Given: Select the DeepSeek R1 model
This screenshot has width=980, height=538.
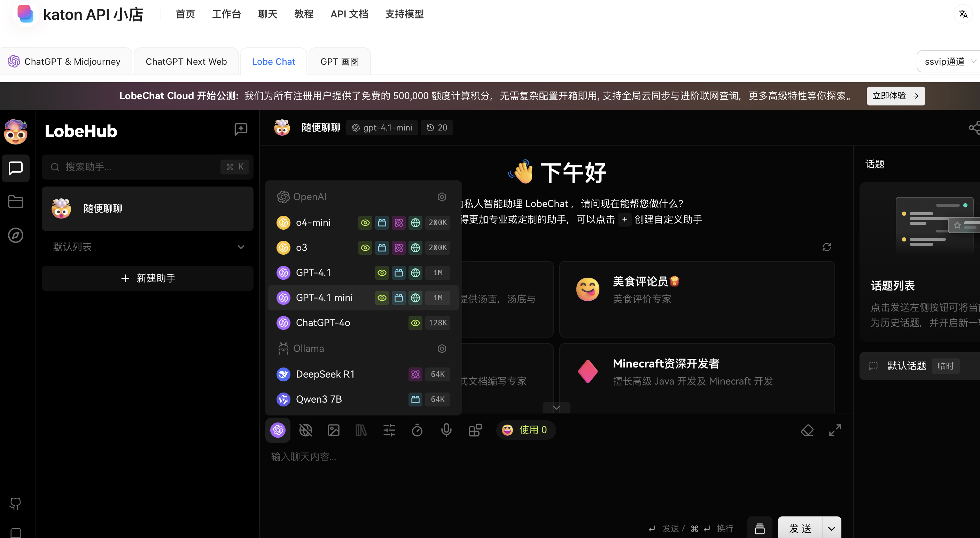Looking at the screenshot, I should pos(363,374).
